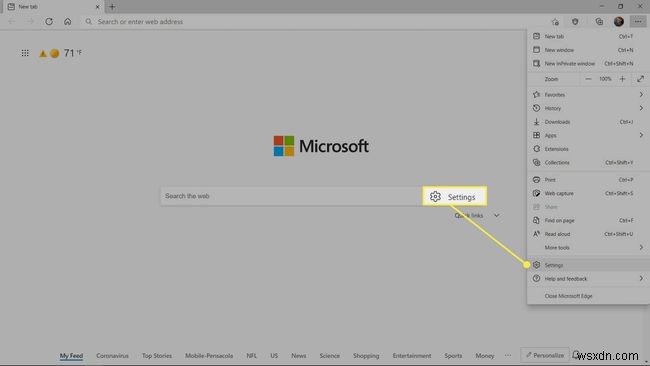
Task: Expand the History submenu
Action: pos(588,108)
